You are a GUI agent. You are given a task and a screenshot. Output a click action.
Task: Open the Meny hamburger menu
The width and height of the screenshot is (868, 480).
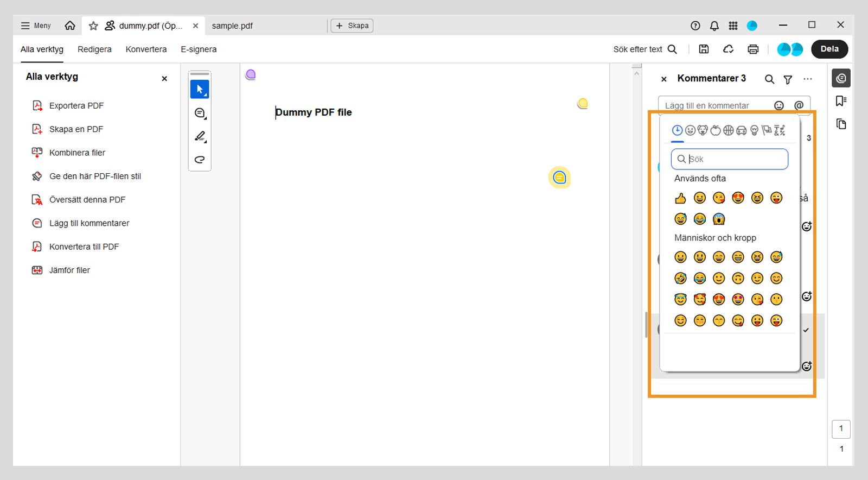pos(36,26)
